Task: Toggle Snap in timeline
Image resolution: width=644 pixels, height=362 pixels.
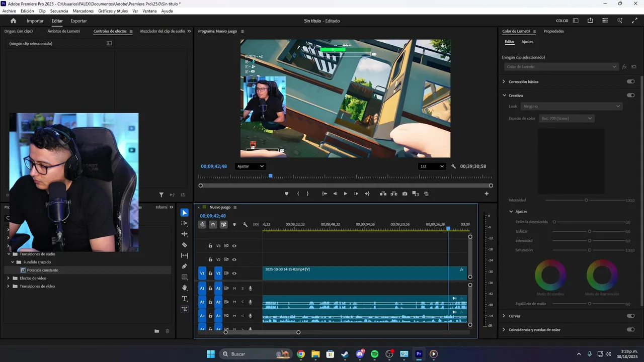Action: 213,225
